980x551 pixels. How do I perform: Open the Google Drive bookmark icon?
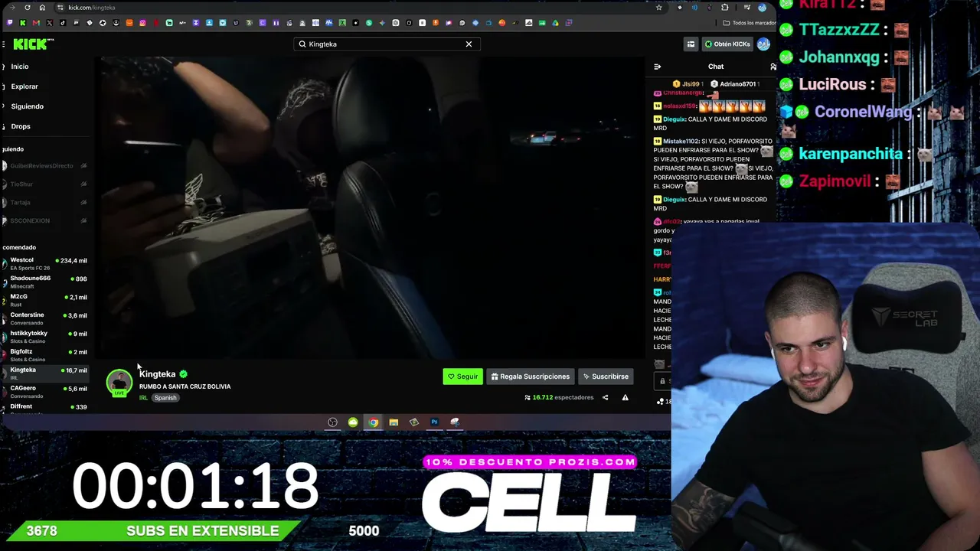[555, 23]
